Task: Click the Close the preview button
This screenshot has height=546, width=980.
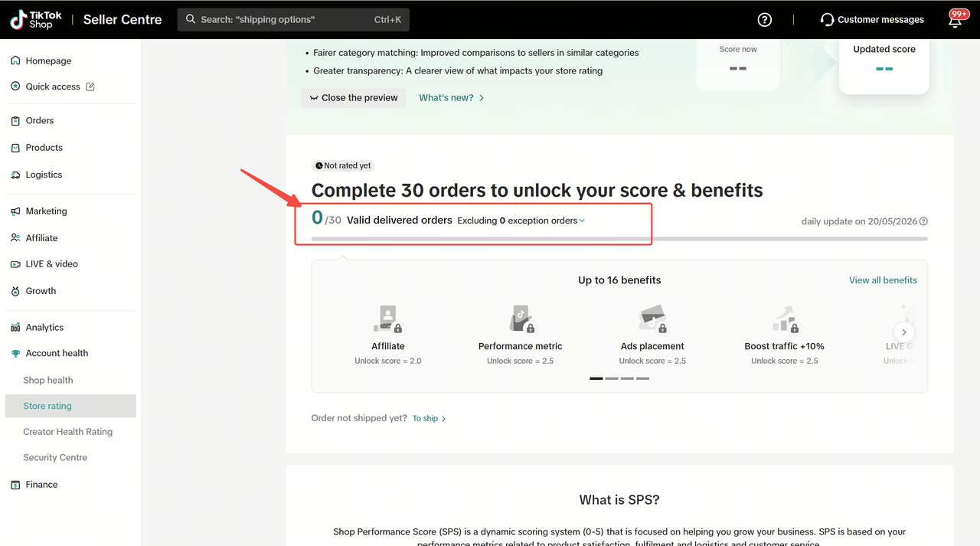Action: (353, 98)
